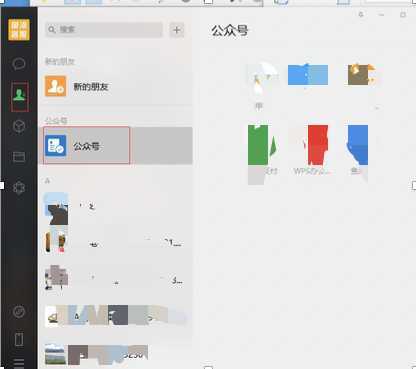Open the brown and orange account thumbnail
The width and height of the screenshot is (416, 369).
click(x=361, y=75)
